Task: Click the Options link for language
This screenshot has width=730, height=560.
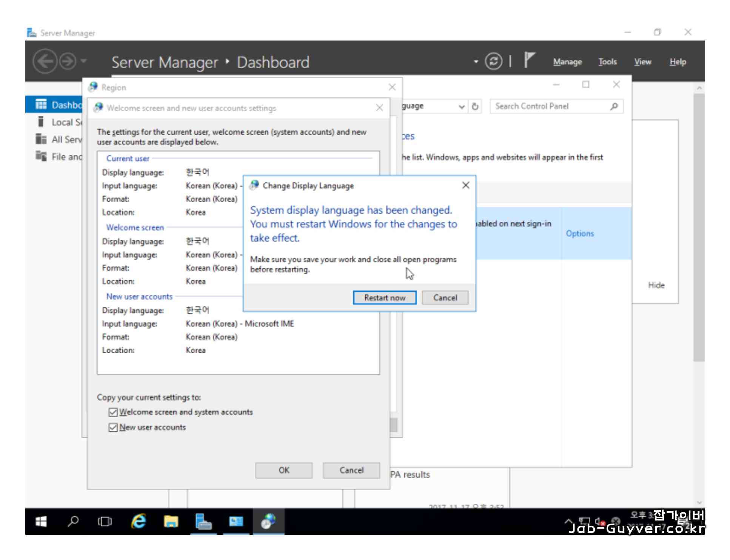Action: pos(579,234)
